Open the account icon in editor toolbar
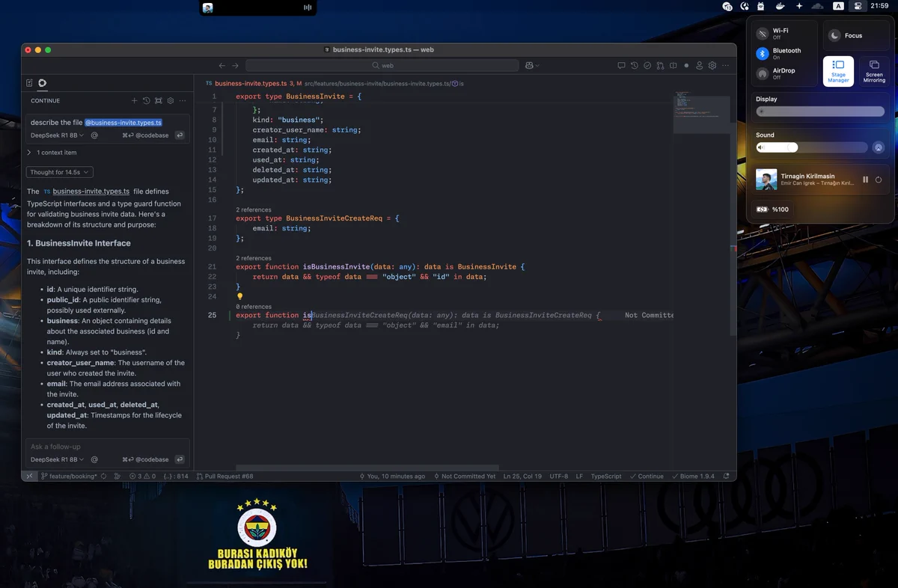898x588 pixels. point(700,66)
